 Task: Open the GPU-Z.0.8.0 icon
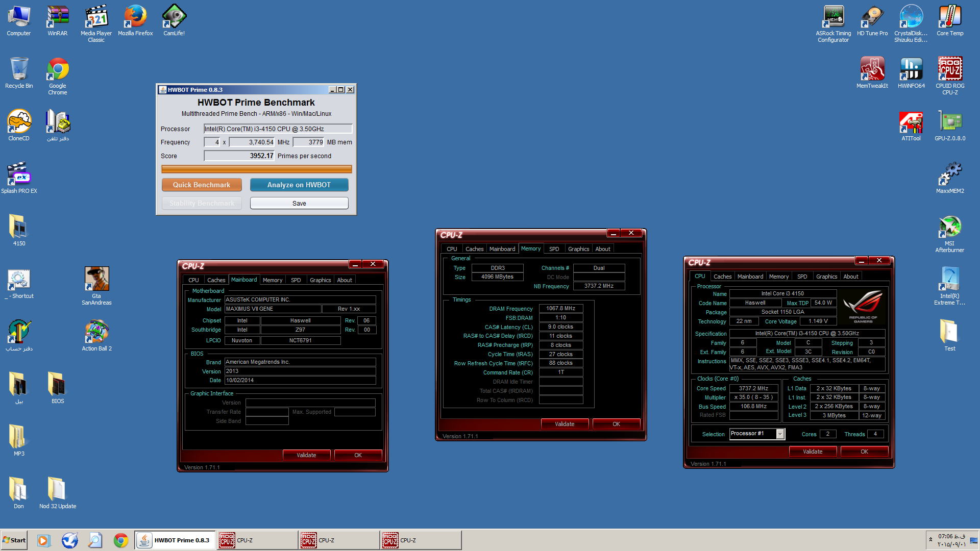tap(950, 126)
